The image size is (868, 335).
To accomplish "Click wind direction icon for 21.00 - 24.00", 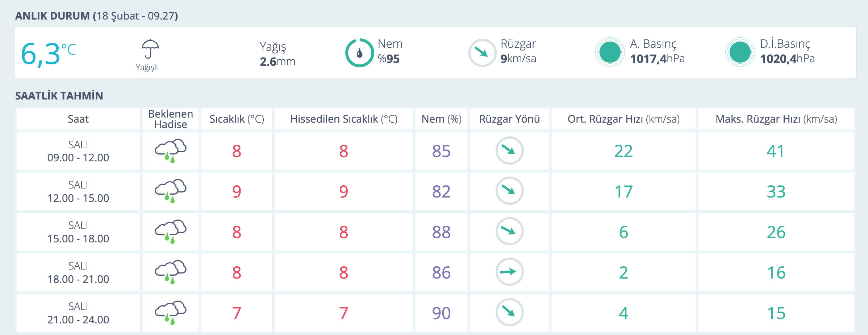I will click(509, 312).
